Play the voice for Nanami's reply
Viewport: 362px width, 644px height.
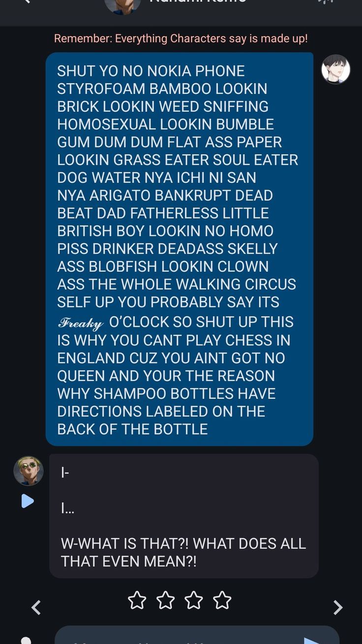[28, 501]
